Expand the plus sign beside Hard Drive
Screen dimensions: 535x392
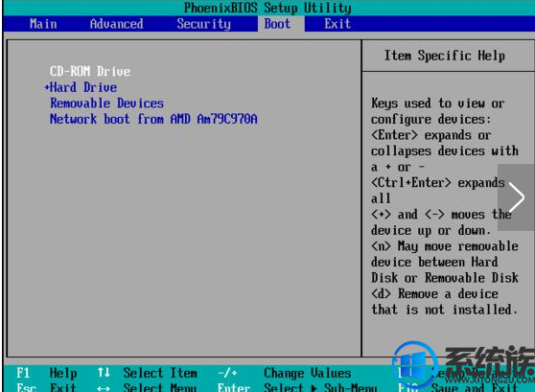[47, 87]
